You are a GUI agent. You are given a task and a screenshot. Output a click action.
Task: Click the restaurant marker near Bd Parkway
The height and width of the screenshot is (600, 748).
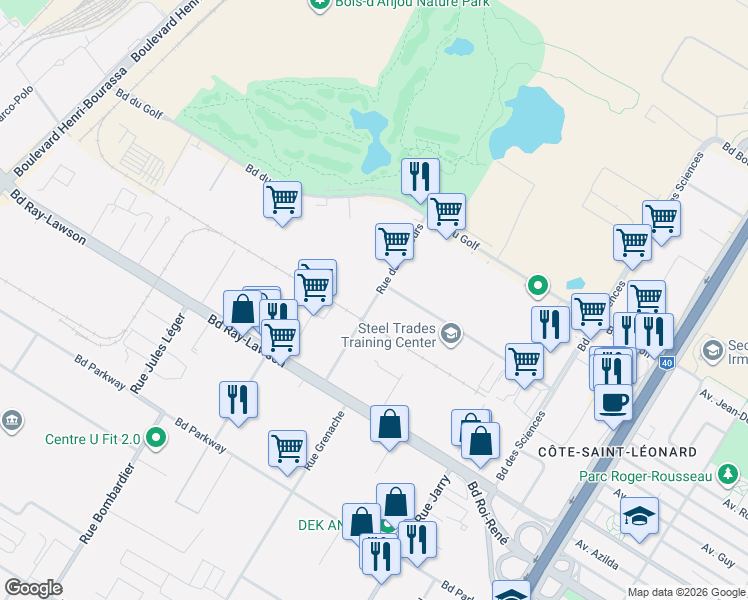[239, 400]
